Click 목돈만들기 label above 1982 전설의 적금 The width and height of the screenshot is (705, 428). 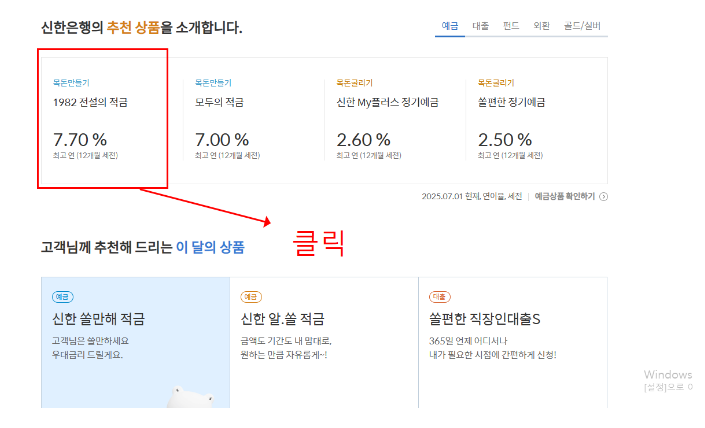[71, 83]
